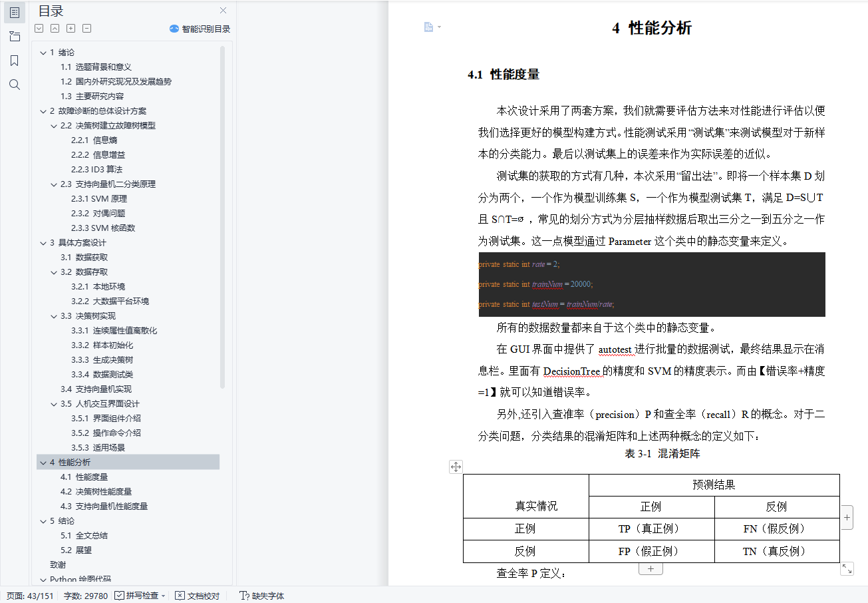Jump to 3.4 支持向量机实现

[96, 389]
